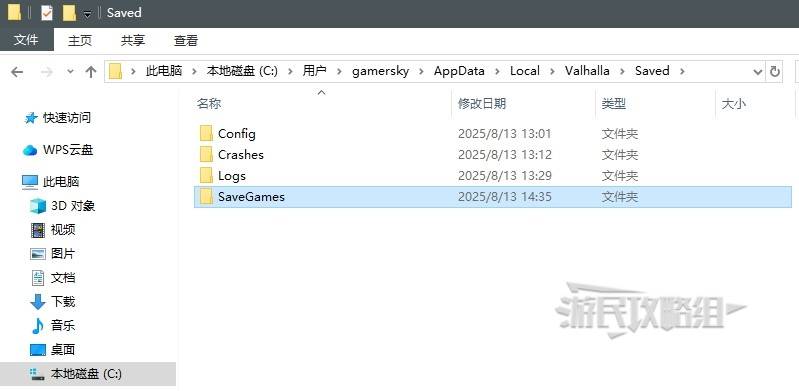Click the Forward navigation arrow
The width and height of the screenshot is (799, 391).
click(x=46, y=72)
